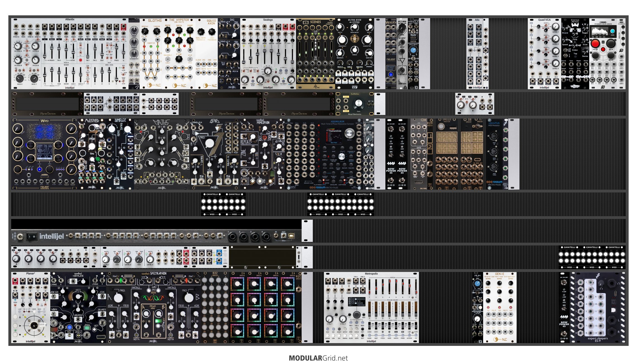Screen dimensions: 637x364
Task: Click the red OUT jack on Atlantix
Action: click(123, 27)
